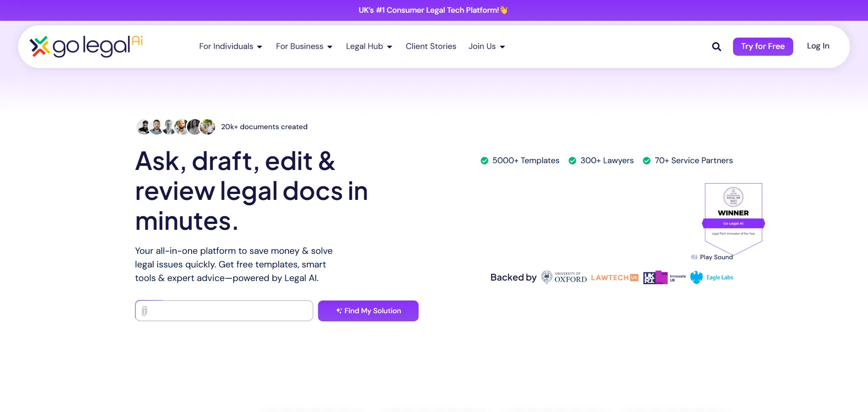The height and width of the screenshot is (412, 868).
Task: Click the user avatars group
Action: (x=176, y=127)
